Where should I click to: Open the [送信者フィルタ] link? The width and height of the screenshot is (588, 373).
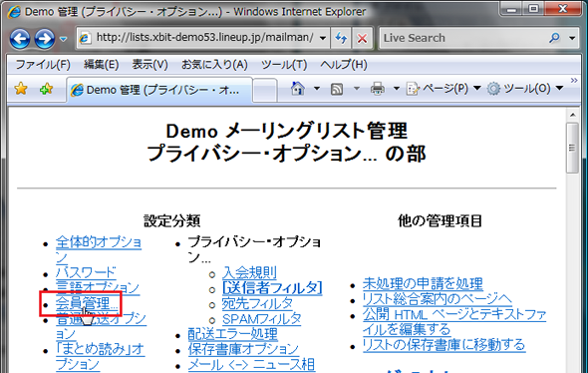(272, 288)
